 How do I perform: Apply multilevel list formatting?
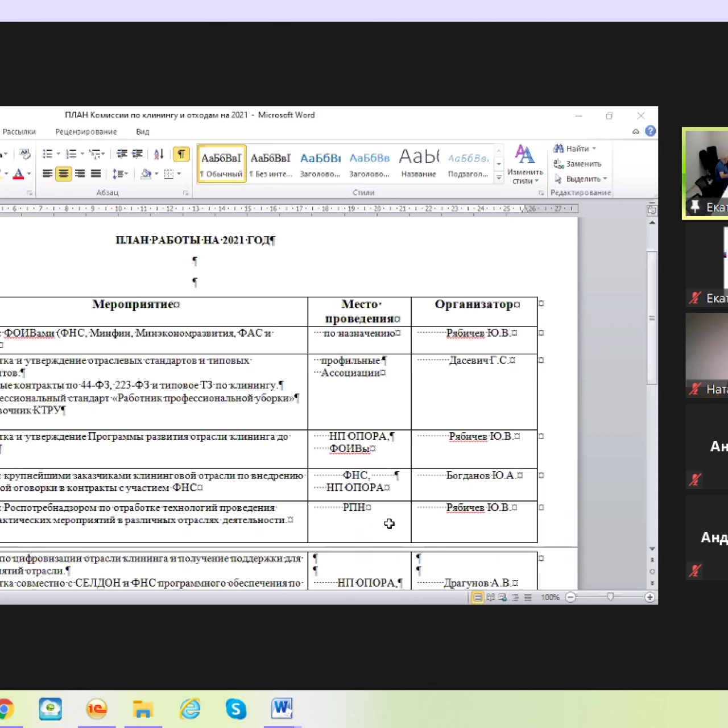95,154
